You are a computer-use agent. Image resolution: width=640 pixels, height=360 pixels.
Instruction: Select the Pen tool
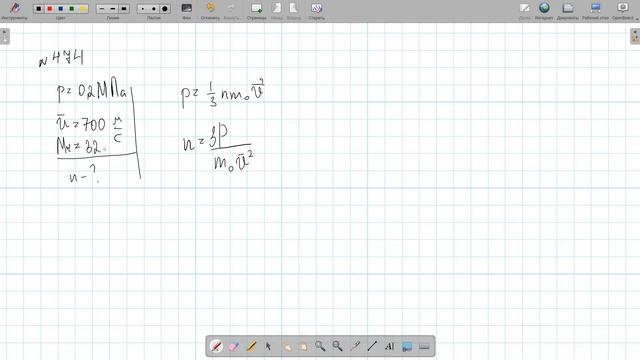(x=216, y=347)
